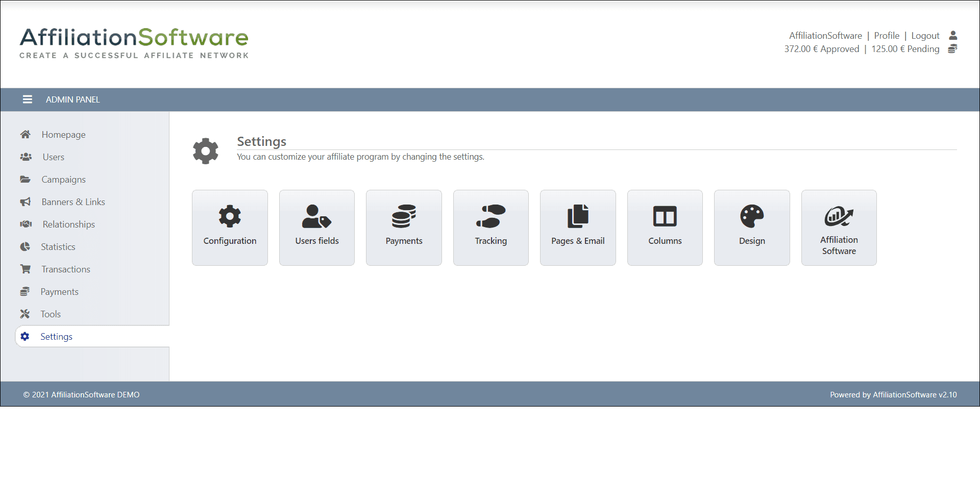This screenshot has height=478, width=980.
Task: Open the Design palette tile
Action: [752, 228]
